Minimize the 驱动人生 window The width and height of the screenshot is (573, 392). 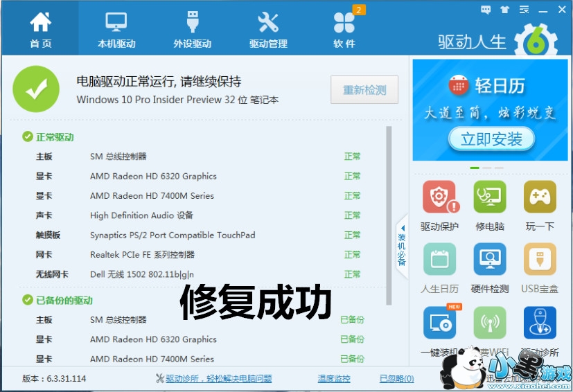(543, 10)
